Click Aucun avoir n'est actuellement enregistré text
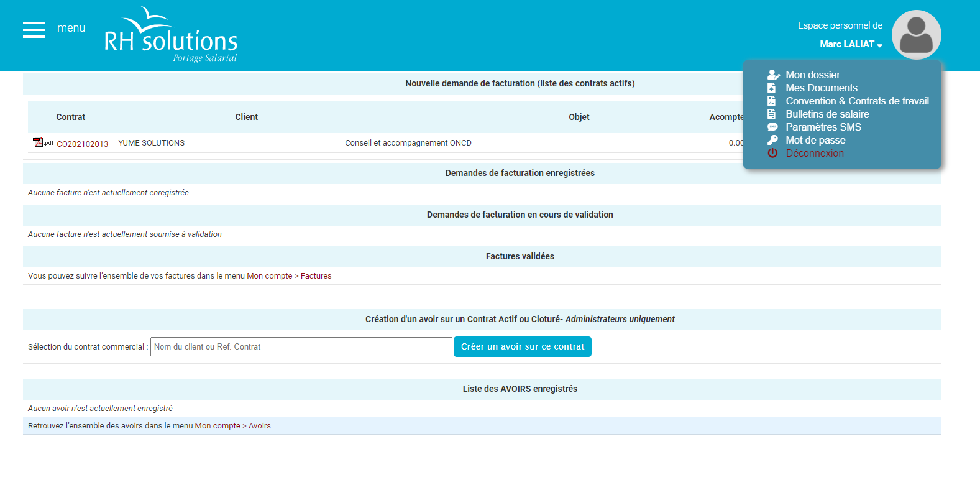Screen dimensions: 980x500 pyautogui.click(x=100, y=409)
